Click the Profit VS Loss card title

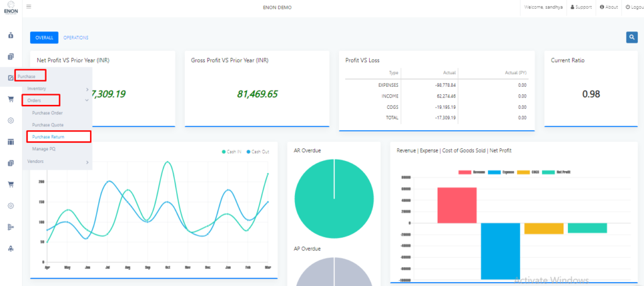click(x=362, y=60)
